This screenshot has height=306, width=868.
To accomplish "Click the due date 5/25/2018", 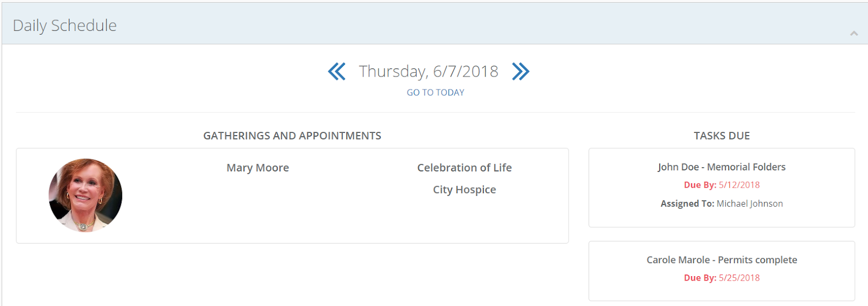I will click(x=739, y=278).
